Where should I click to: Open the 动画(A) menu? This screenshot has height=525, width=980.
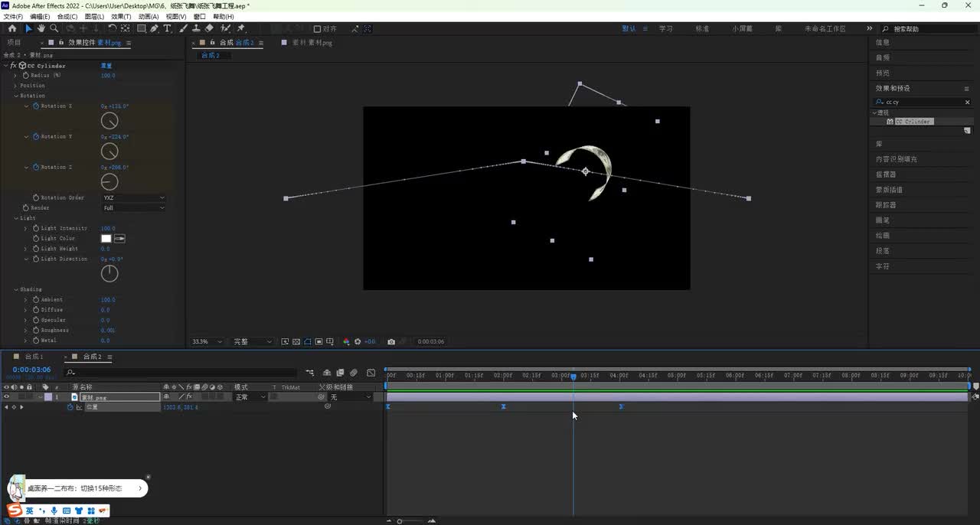coord(149,16)
